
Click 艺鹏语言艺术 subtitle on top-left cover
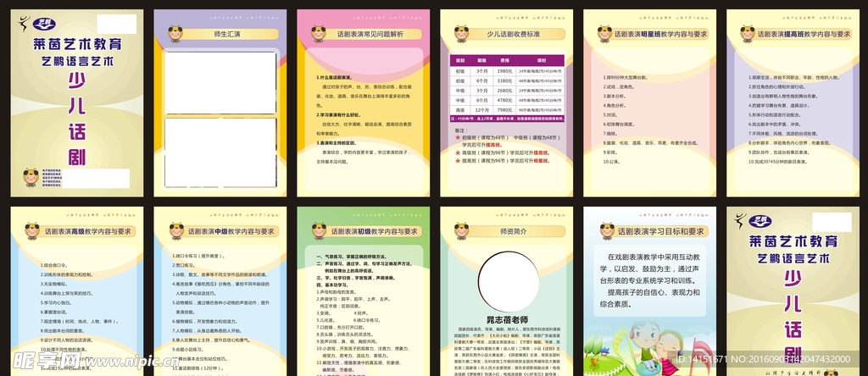point(77,61)
